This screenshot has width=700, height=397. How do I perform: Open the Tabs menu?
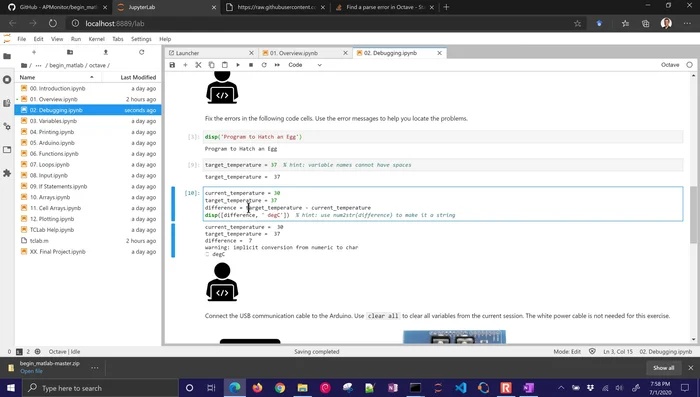[x=118, y=39]
